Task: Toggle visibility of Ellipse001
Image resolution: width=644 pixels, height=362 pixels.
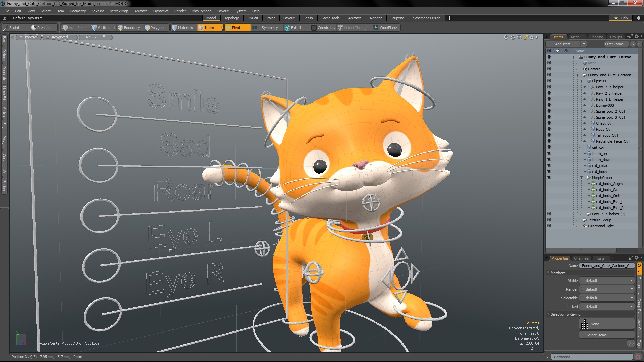Action: (549, 81)
